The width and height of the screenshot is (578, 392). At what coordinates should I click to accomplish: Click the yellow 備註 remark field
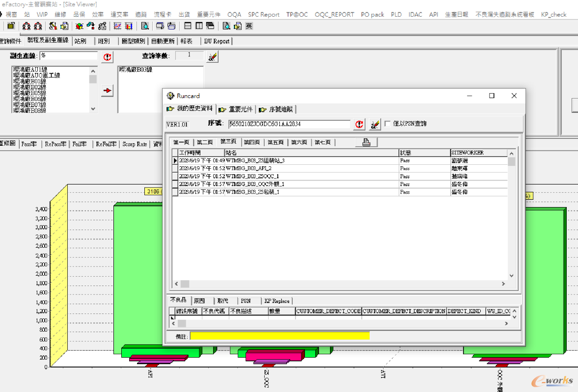(279, 336)
